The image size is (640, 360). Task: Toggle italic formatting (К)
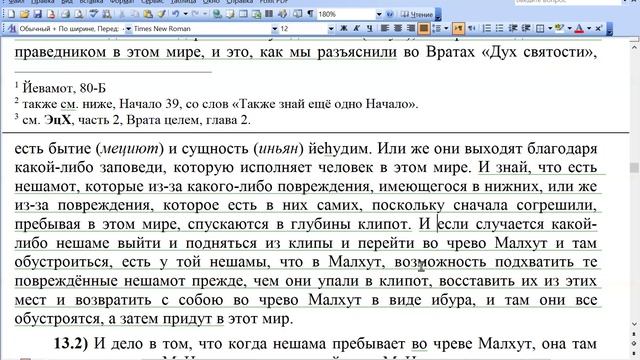(x=356, y=28)
